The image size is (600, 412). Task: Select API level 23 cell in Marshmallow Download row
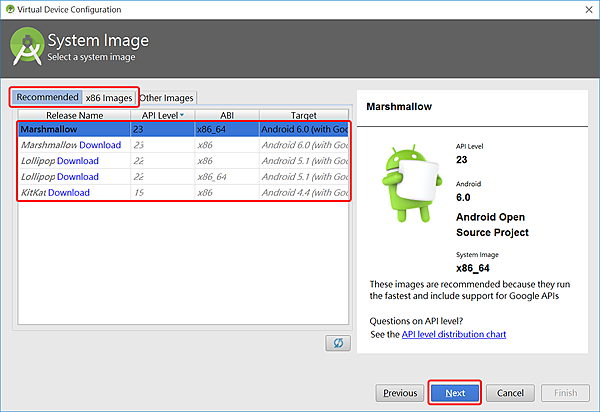163,145
